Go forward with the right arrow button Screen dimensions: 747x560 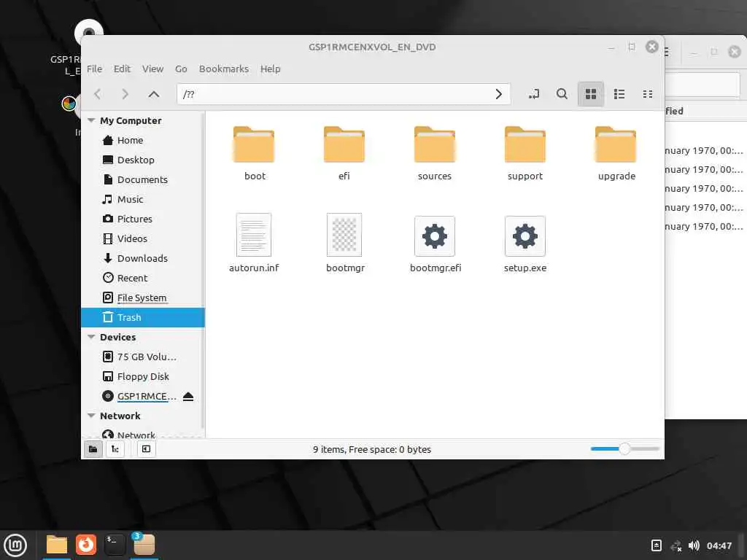pos(125,94)
